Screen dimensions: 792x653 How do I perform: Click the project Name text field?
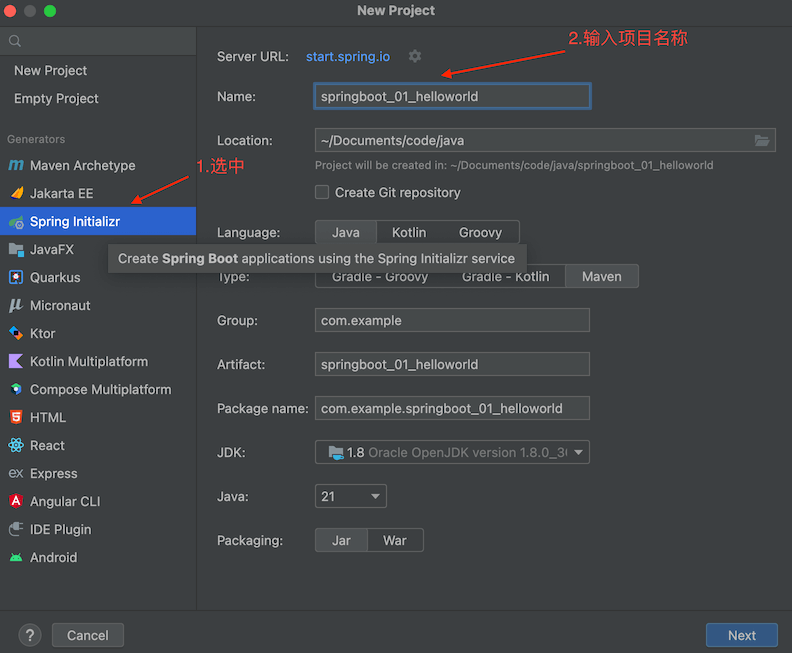point(452,97)
